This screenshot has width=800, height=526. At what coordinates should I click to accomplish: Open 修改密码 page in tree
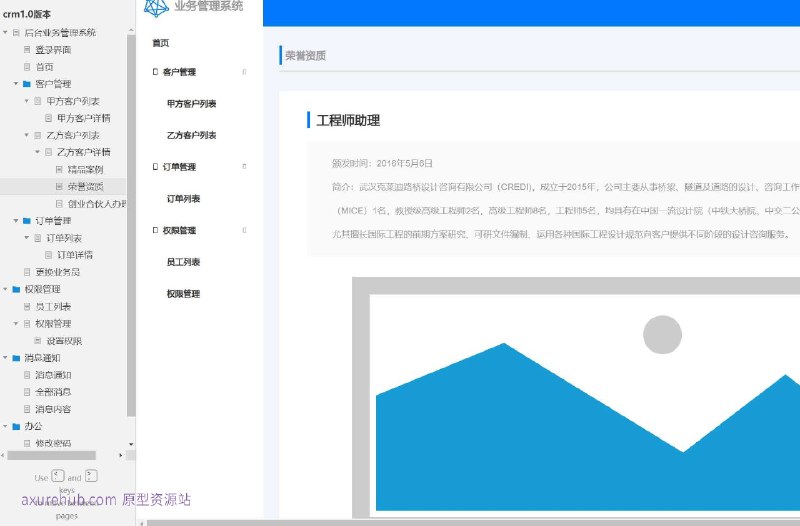click(x=53, y=443)
